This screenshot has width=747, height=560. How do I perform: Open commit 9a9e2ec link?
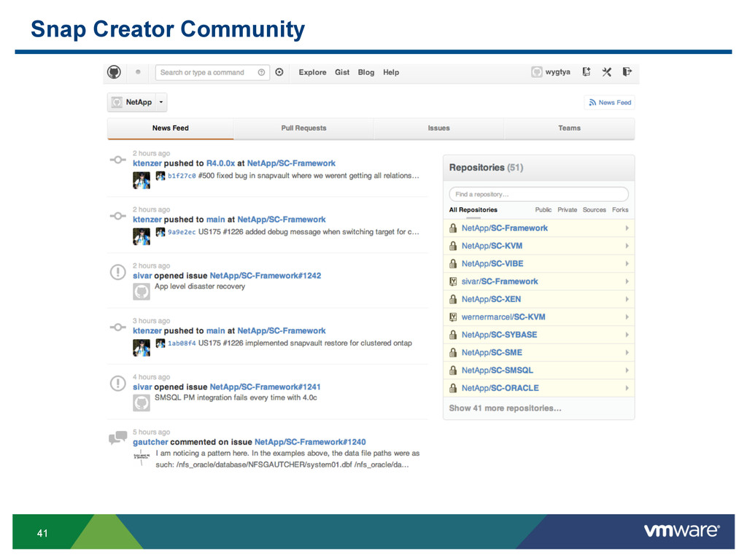coord(182,232)
